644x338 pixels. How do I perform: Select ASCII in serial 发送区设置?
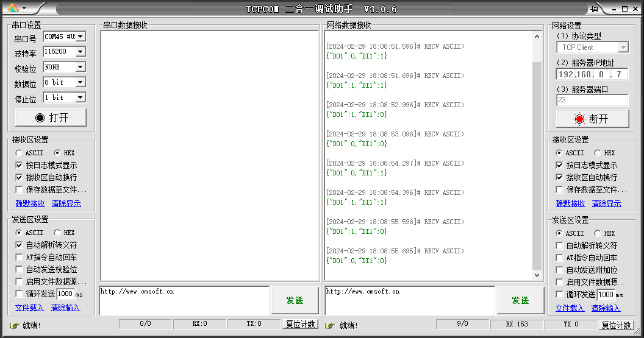tap(18, 233)
